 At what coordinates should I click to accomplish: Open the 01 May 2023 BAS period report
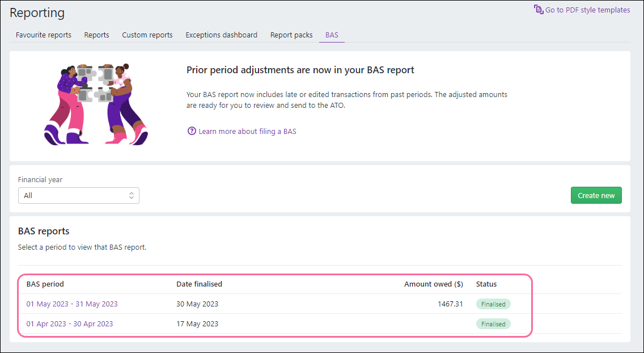pyautogui.click(x=72, y=304)
